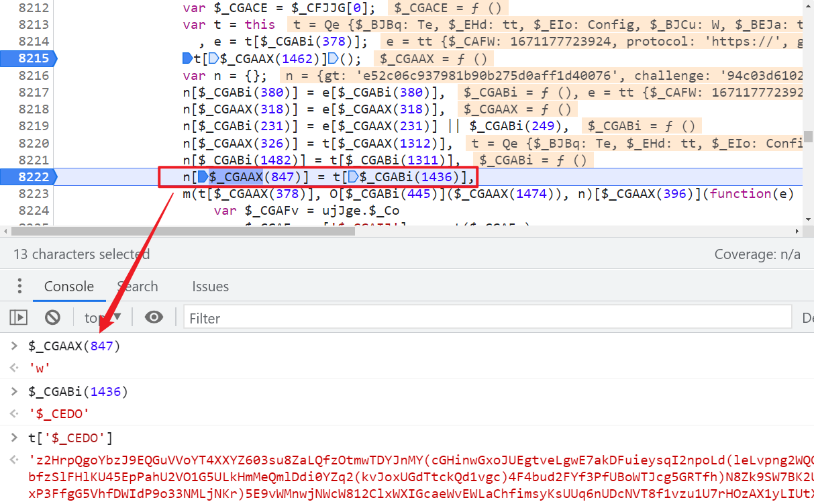This screenshot has width=814, height=504.
Task: Toggle the console sidebar panel icon
Action: click(19, 317)
